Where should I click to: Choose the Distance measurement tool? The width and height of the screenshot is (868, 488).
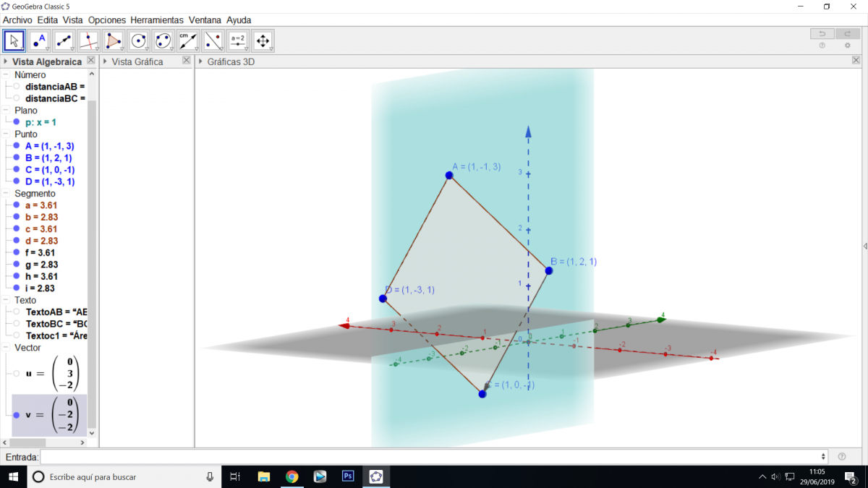pos(188,40)
